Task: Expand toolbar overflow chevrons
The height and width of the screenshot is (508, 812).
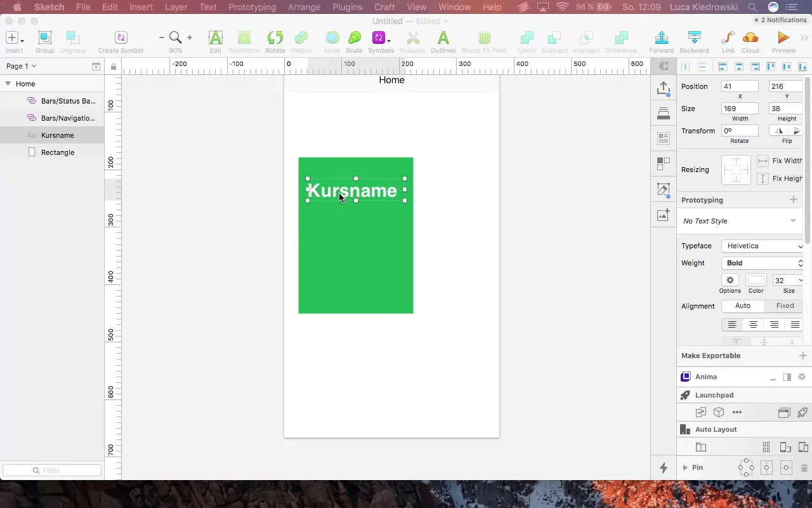Action: click(804, 38)
